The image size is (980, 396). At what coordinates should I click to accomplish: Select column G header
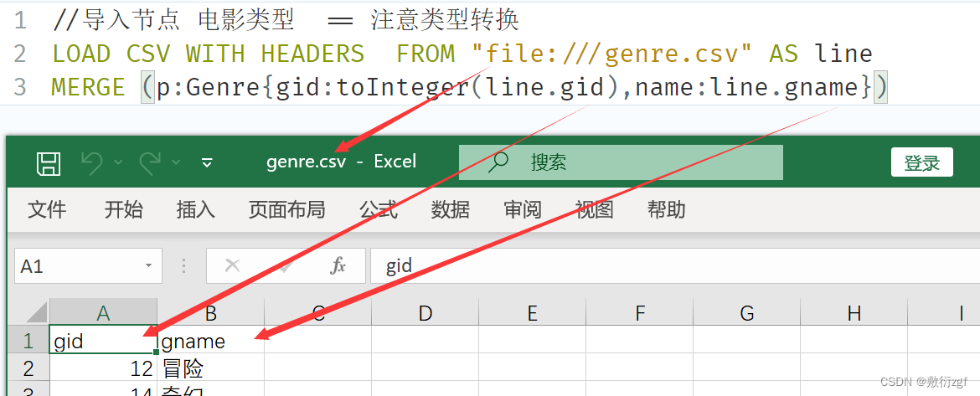747,312
